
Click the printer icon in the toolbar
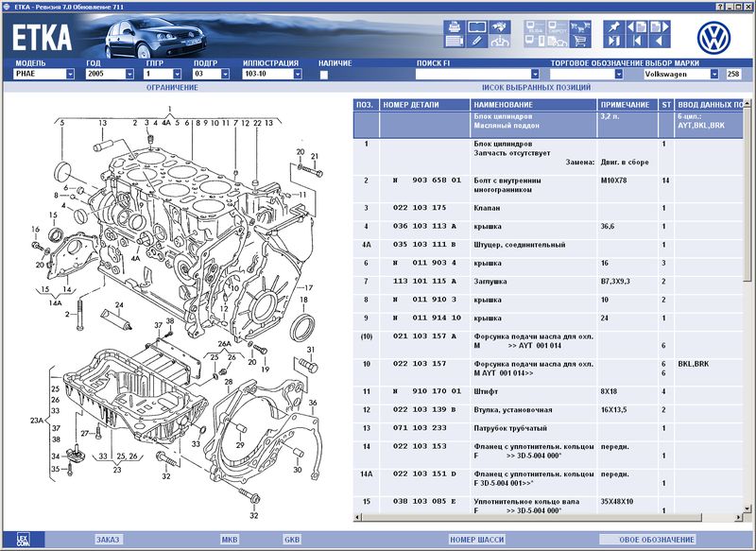pyautogui.click(x=454, y=26)
